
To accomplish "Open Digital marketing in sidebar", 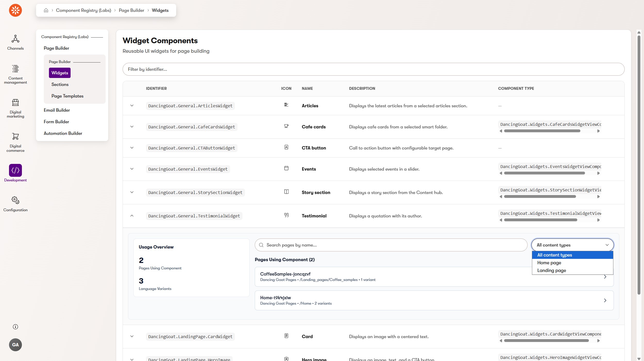I will [x=15, y=108].
